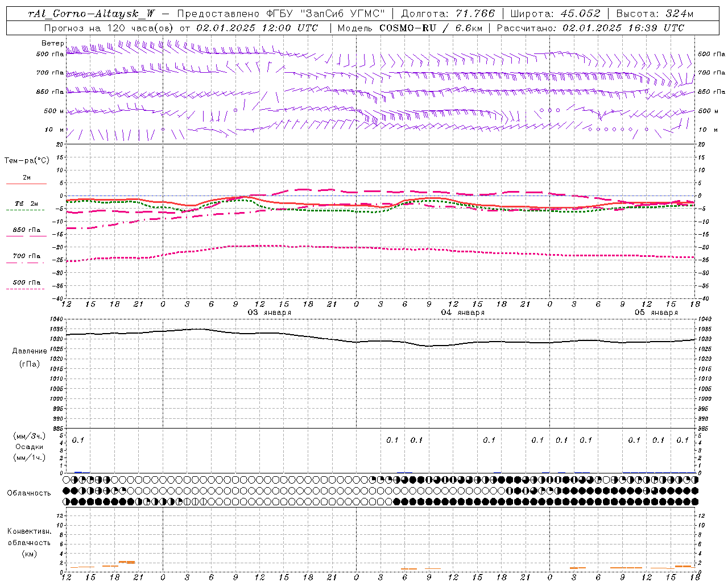Click the Ветер panel label
Viewport: 728px width, 582px height.
tap(52, 43)
